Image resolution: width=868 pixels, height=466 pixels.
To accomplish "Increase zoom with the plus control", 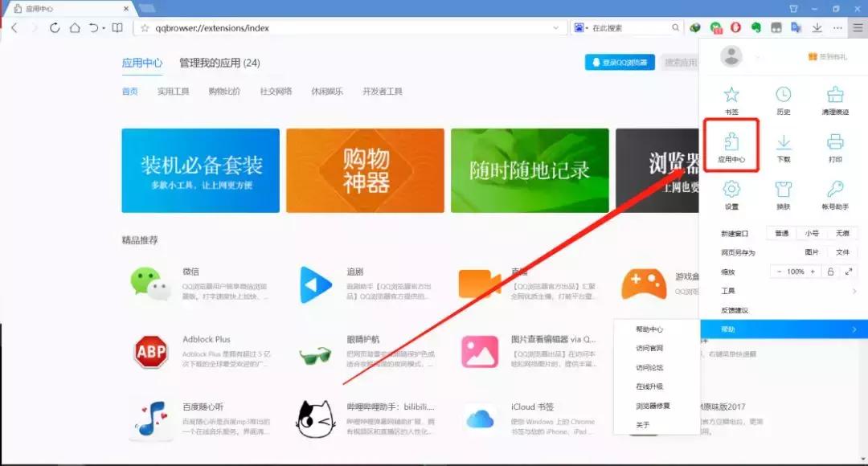I will [x=812, y=272].
